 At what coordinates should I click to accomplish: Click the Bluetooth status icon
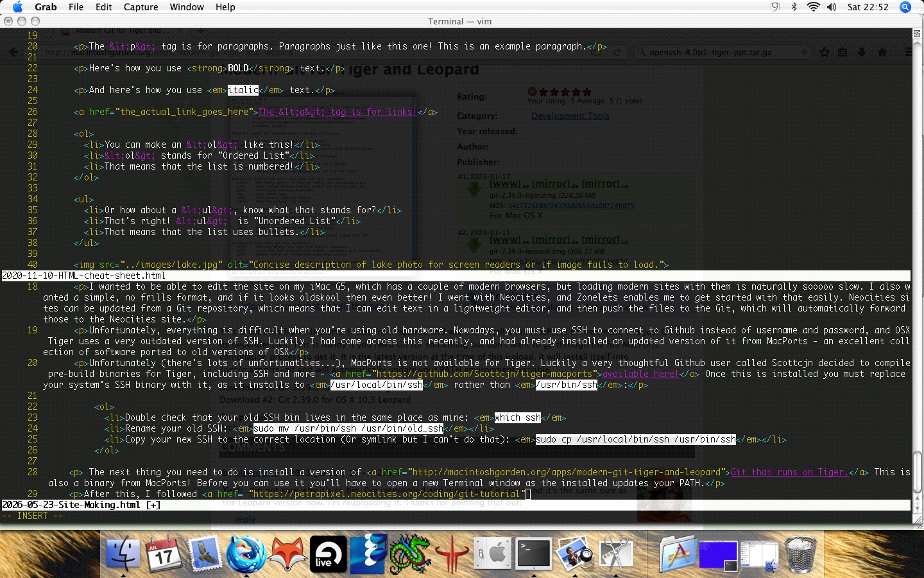point(794,7)
